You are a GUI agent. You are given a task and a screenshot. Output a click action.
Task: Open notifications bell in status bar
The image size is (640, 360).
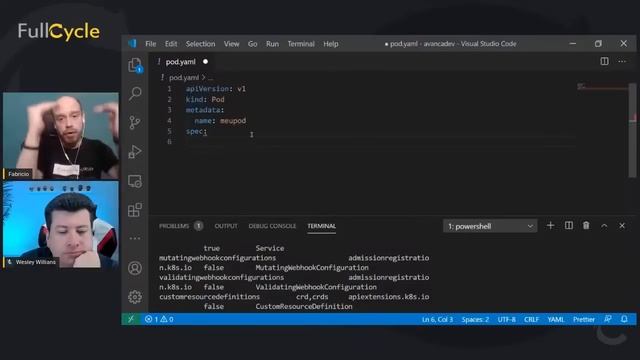[624, 319]
